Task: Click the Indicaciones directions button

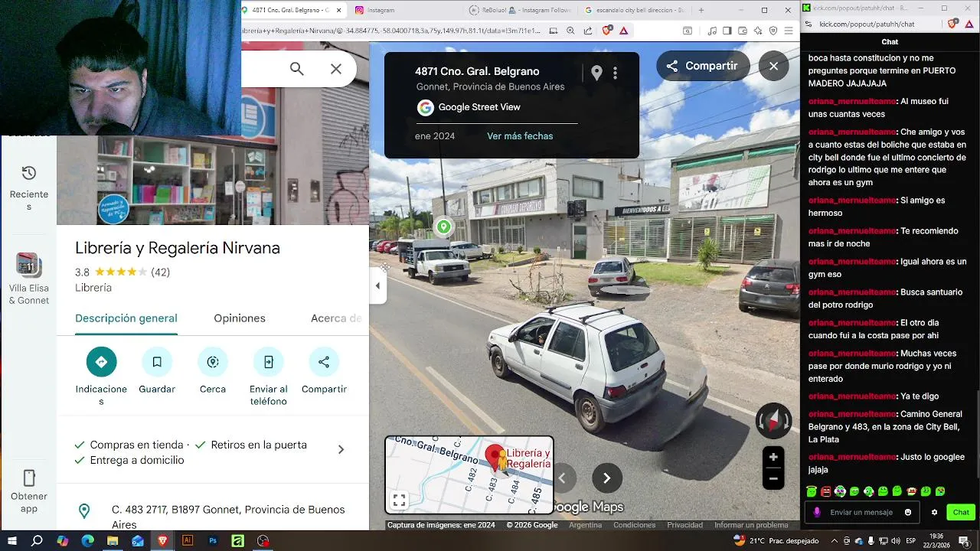Action: pos(101,362)
